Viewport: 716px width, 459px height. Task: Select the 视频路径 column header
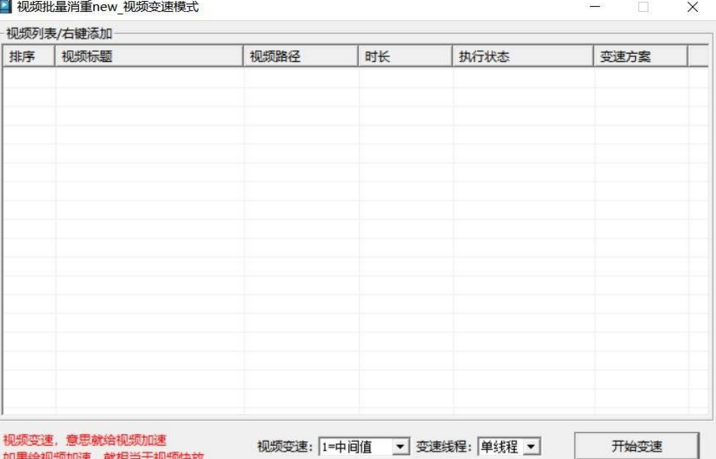[x=301, y=56]
